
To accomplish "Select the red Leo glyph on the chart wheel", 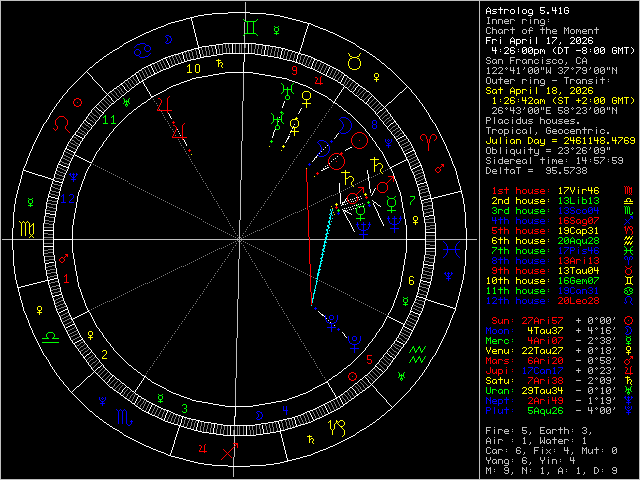I will click(x=62, y=124).
